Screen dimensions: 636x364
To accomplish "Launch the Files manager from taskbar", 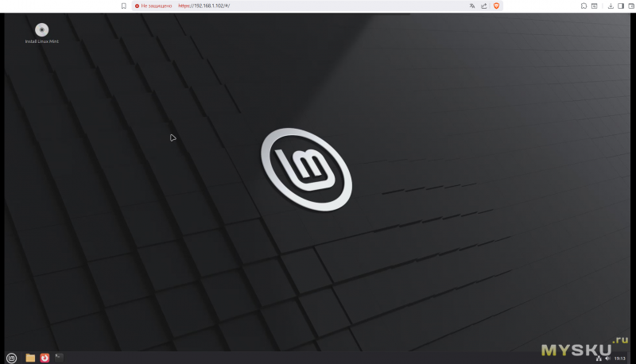I will [x=30, y=357].
